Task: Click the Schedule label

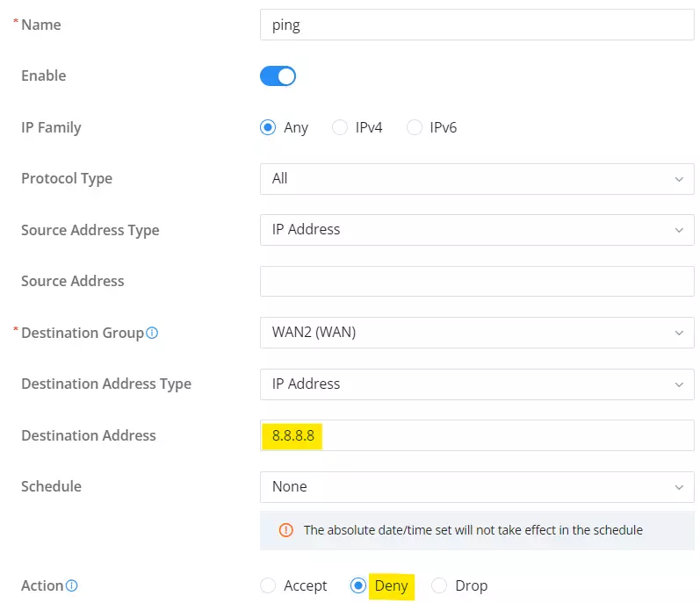Action: click(51, 486)
